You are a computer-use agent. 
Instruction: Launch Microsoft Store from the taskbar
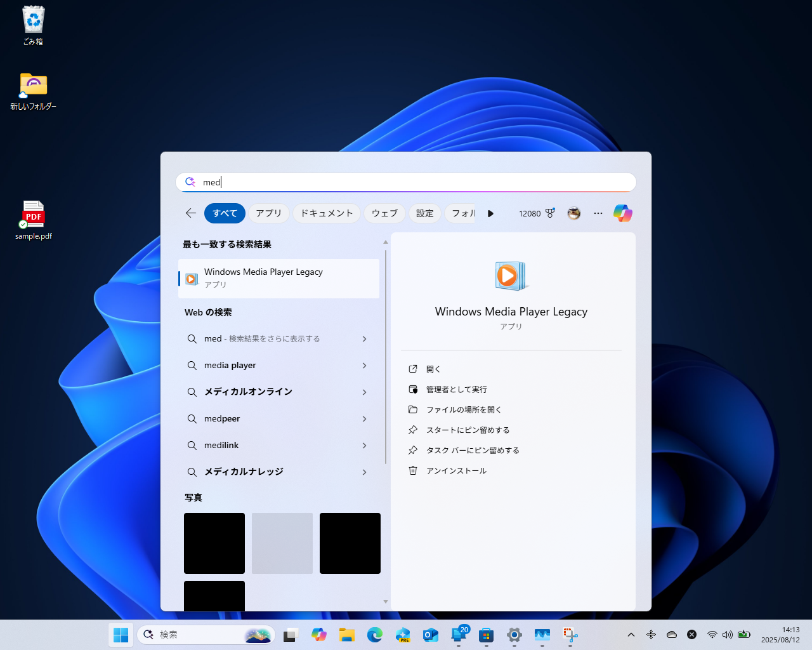coord(486,634)
